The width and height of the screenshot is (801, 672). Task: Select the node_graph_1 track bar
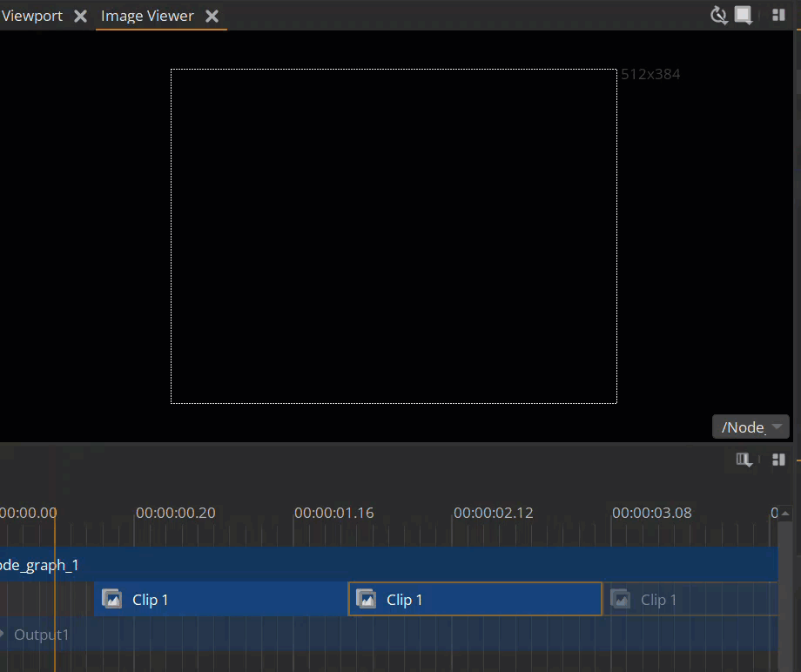coord(392,565)
